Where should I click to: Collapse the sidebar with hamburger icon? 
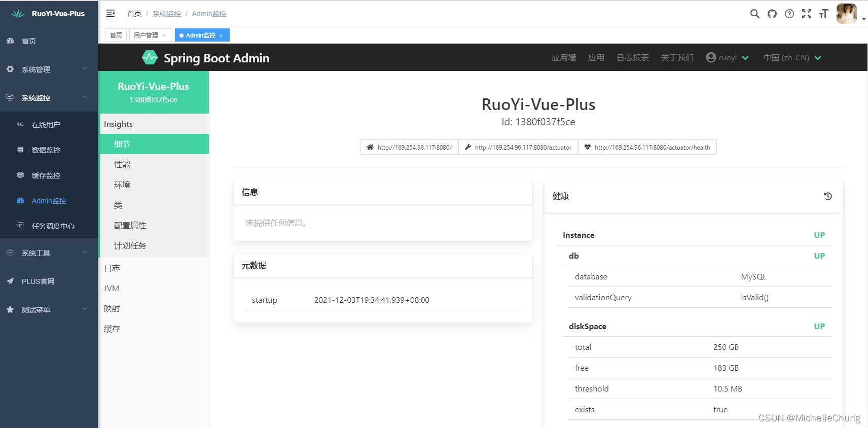[x=111, y=14]
